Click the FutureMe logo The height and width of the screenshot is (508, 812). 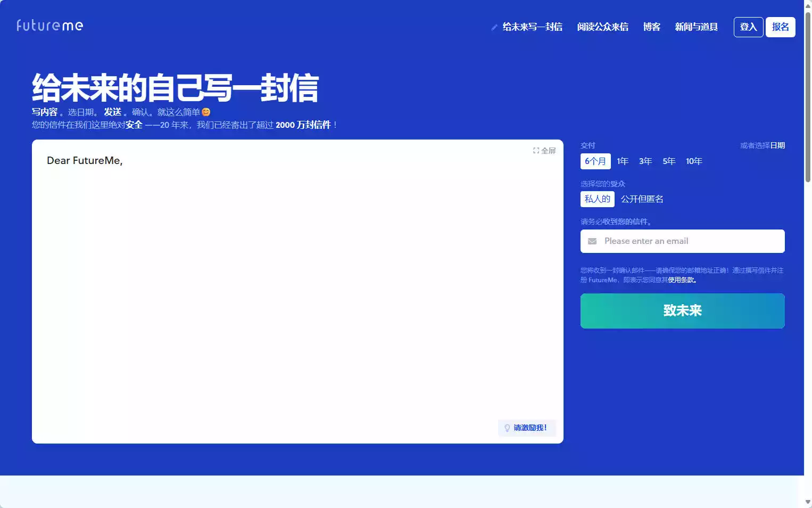(49, 26)
